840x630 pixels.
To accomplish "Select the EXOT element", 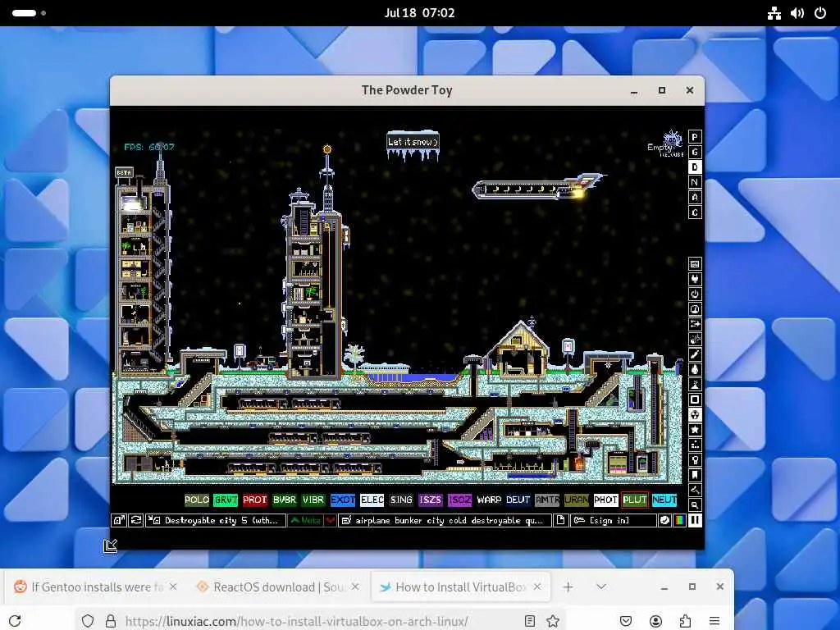I will click(x=342, y=500).
